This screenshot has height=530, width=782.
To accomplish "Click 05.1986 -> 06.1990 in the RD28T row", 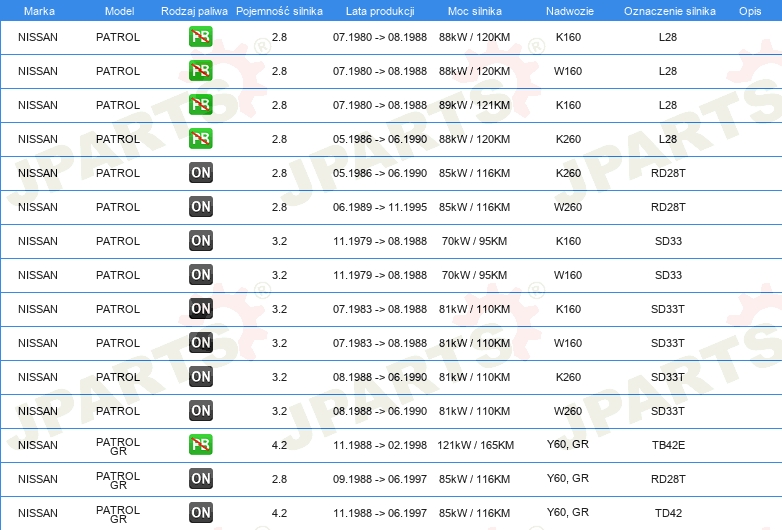I will pyautogui.click(x=380, y=173).
